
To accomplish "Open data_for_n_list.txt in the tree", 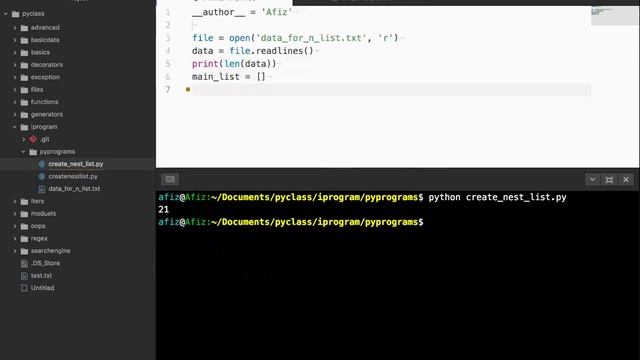I will [x=74, y=189].
